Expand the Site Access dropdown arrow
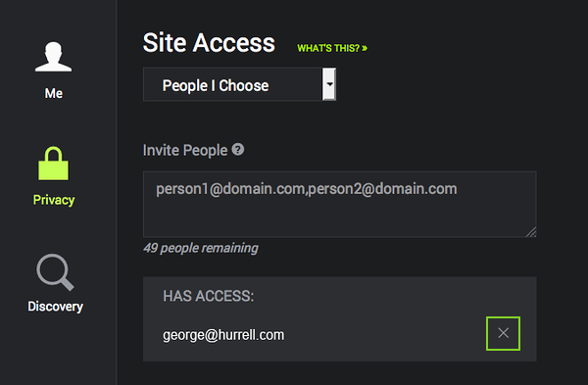The width and height of the screenshot is (588, 385). pyautogui.click(x=329, y=84)
